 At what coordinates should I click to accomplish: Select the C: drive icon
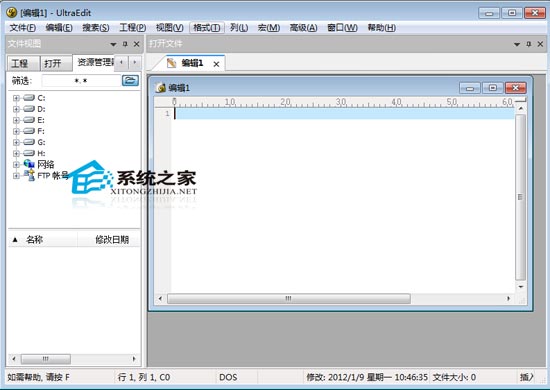(29, 98)
